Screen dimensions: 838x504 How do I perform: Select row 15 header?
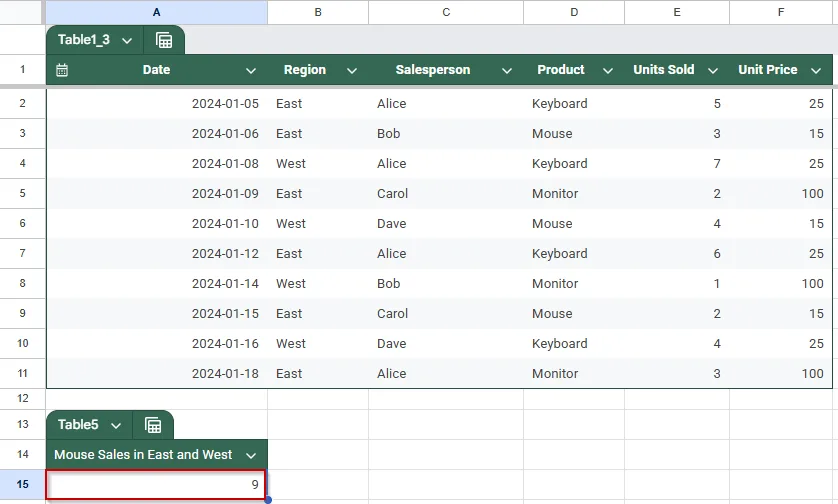pyautogui.click(x=22, y=484)
